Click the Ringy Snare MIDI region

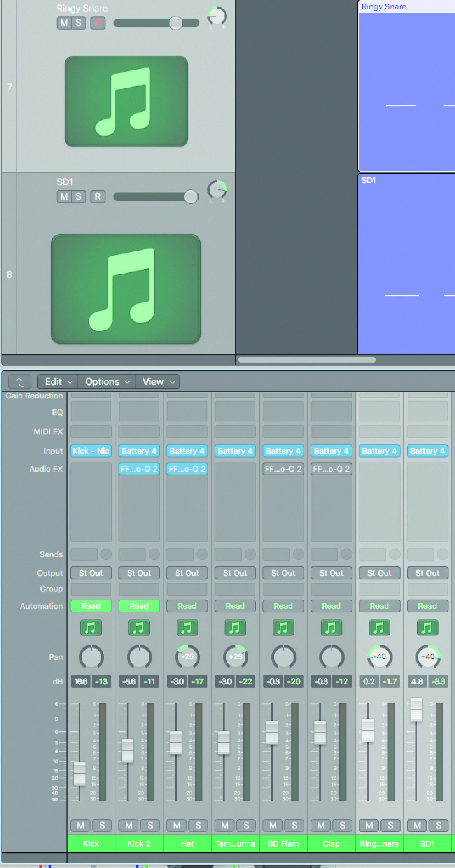[x=406, y=86]
